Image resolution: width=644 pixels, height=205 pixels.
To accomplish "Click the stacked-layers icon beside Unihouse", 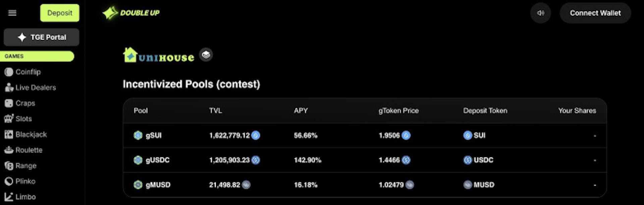I will click(206, 54).
